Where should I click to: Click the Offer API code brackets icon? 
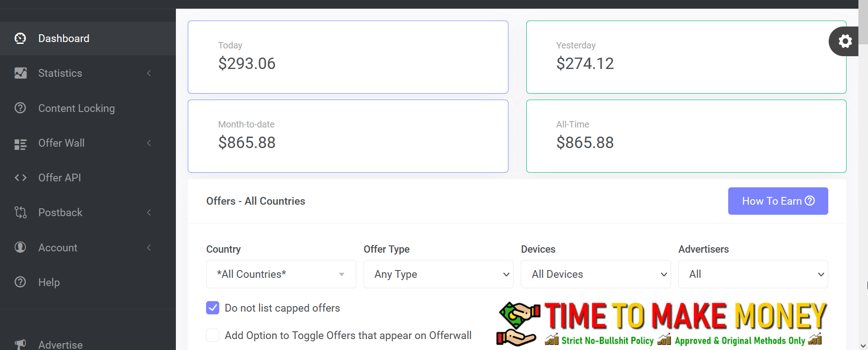(x=21, y=178)
